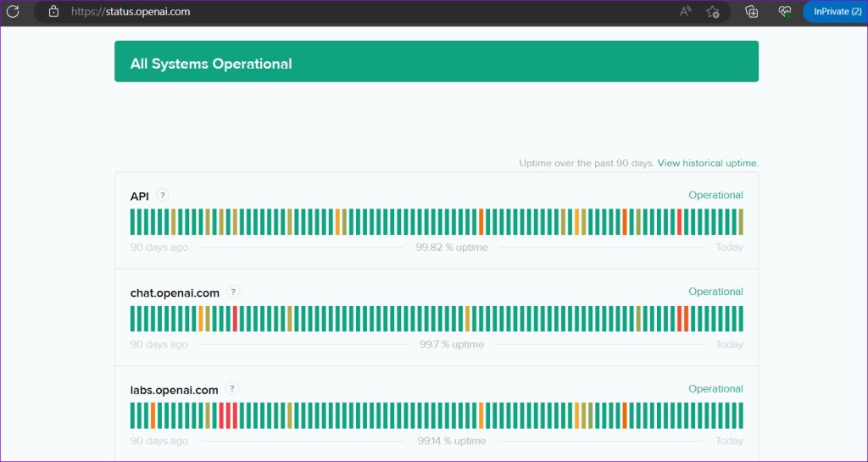The image size is (868, 462).
Task: Click the first orange bar in labs.openai.com uptime
Action: (153, 415)
